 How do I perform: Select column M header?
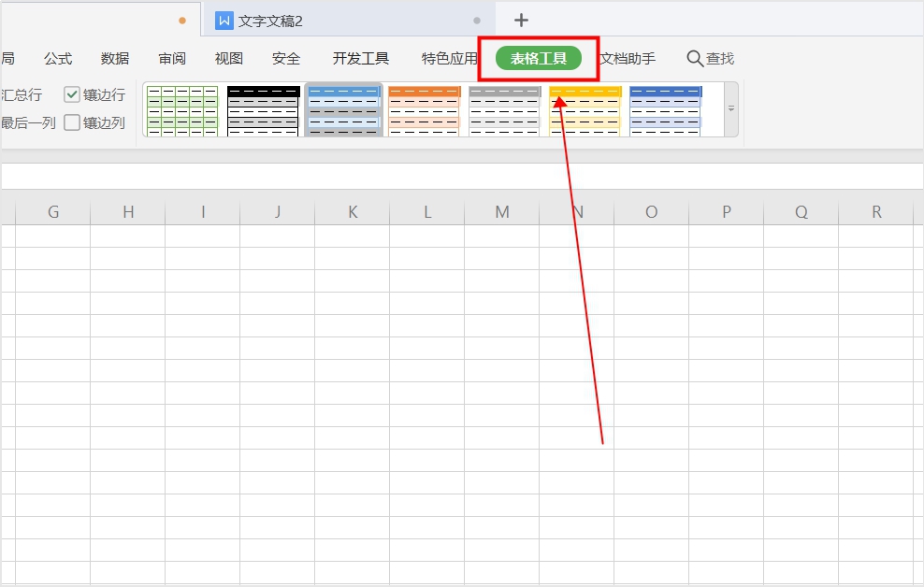click(502, 212)
